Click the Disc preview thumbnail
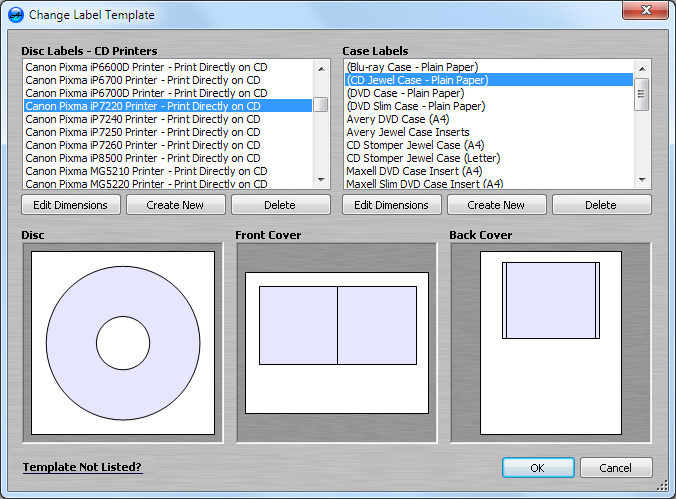Viewport: 676px width, 499px height. (123, 343)
